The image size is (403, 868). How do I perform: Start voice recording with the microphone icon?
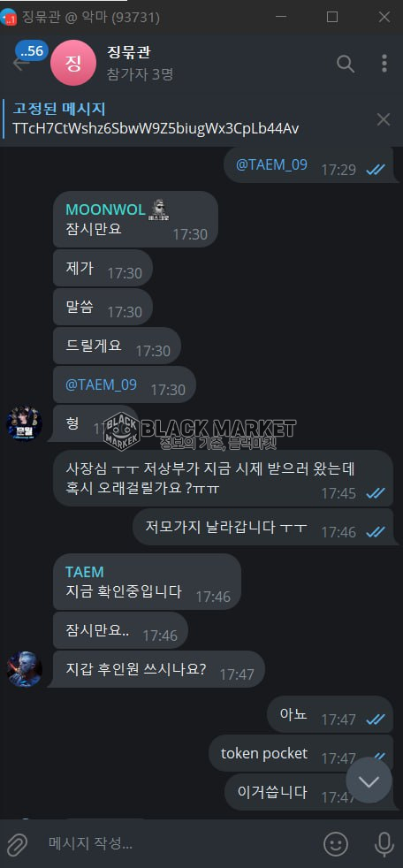(384, 843)
